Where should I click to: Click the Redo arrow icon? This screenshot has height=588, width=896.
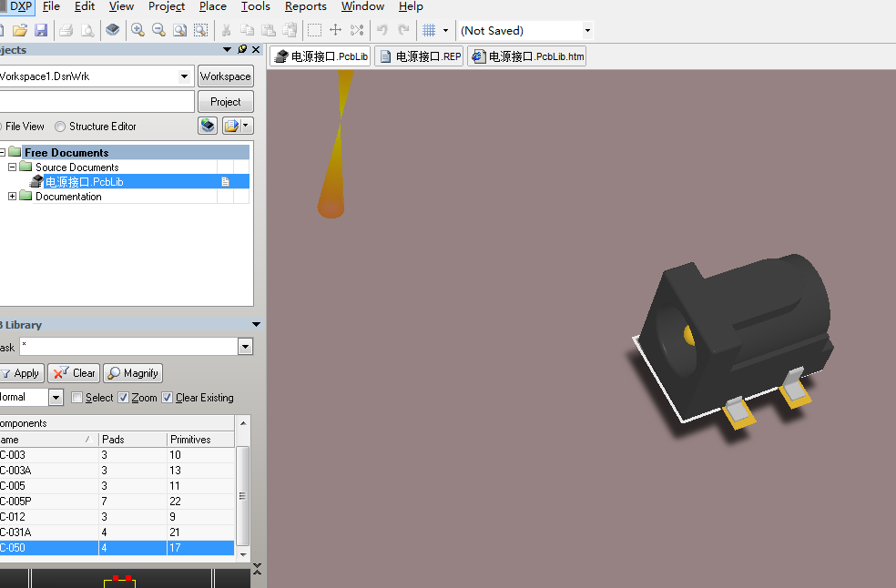[403, 30]
